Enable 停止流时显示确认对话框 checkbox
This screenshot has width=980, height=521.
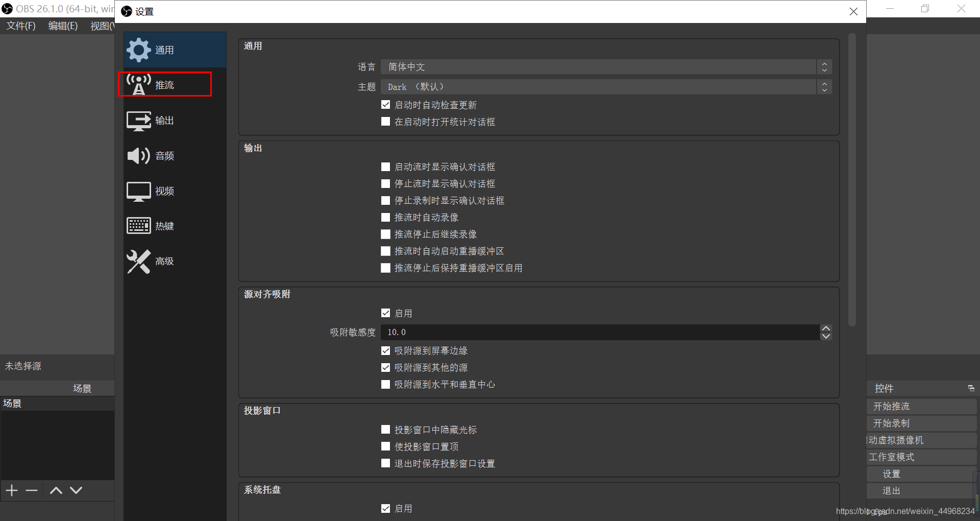(386, 183)
